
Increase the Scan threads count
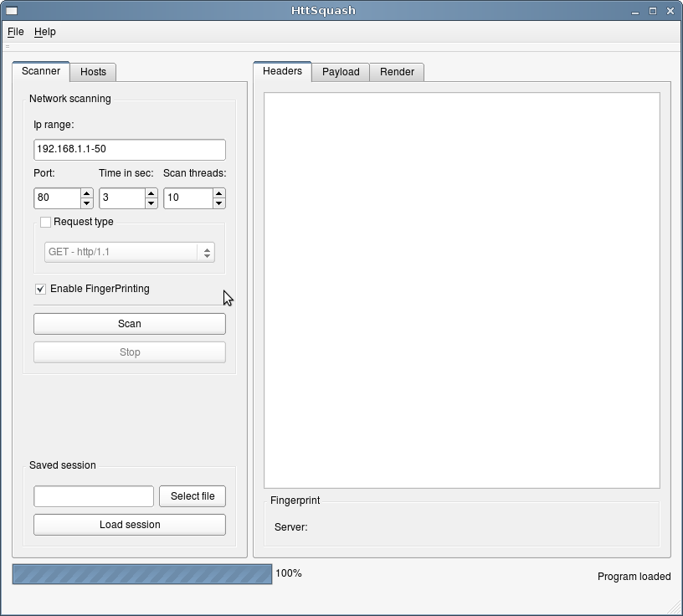pyautogui.click(x=218, y=193)
